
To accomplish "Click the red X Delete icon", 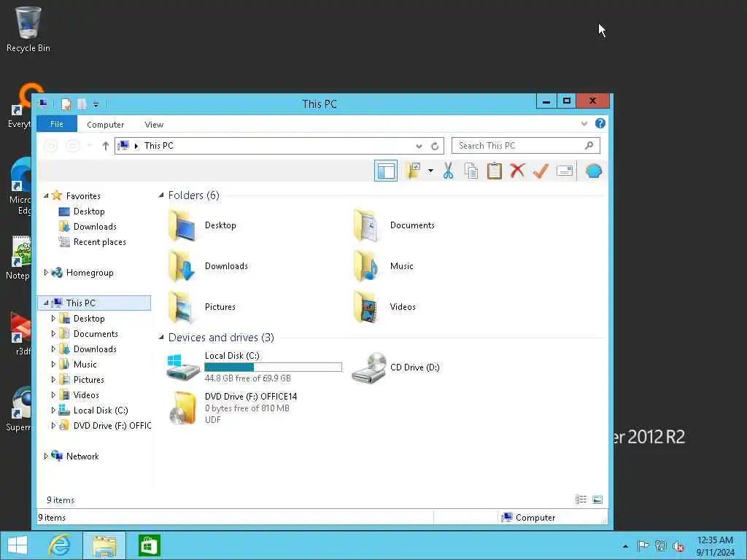I will tap(517, 171).
